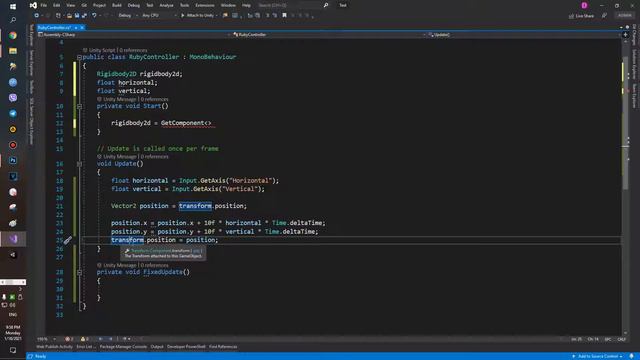Open the Error List tab

pos(86,347)
